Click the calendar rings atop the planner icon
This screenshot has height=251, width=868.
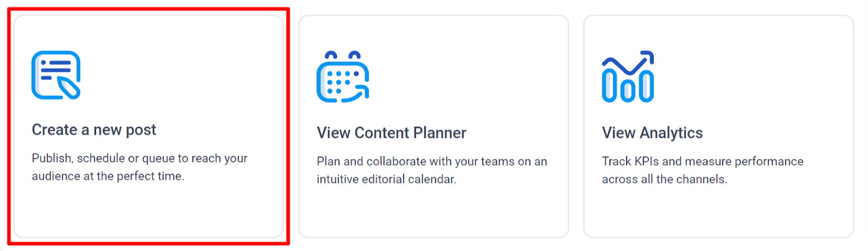coord(342,55)
